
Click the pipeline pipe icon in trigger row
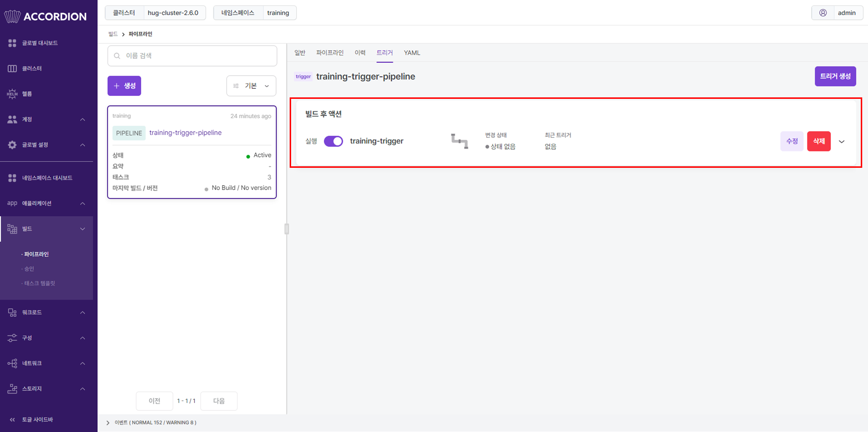(x=459, y=141)
